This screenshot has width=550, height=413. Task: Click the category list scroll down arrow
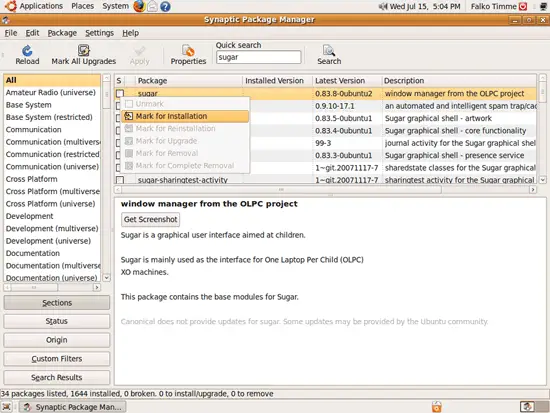107,278
